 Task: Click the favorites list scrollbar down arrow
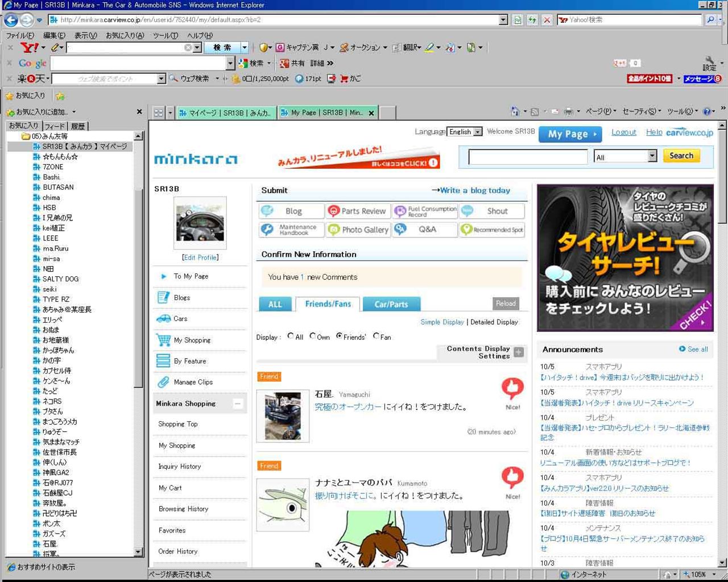pyautogui.click(x=138, y=552)
